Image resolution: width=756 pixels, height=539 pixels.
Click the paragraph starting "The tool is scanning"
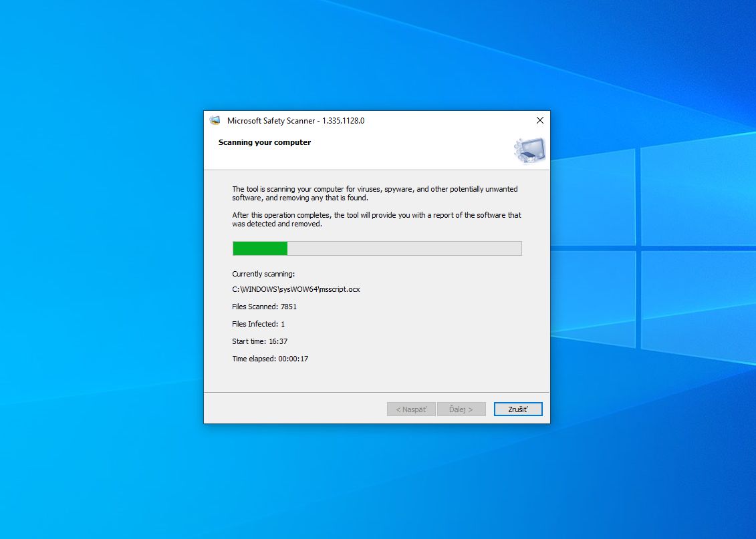(374, 193)
